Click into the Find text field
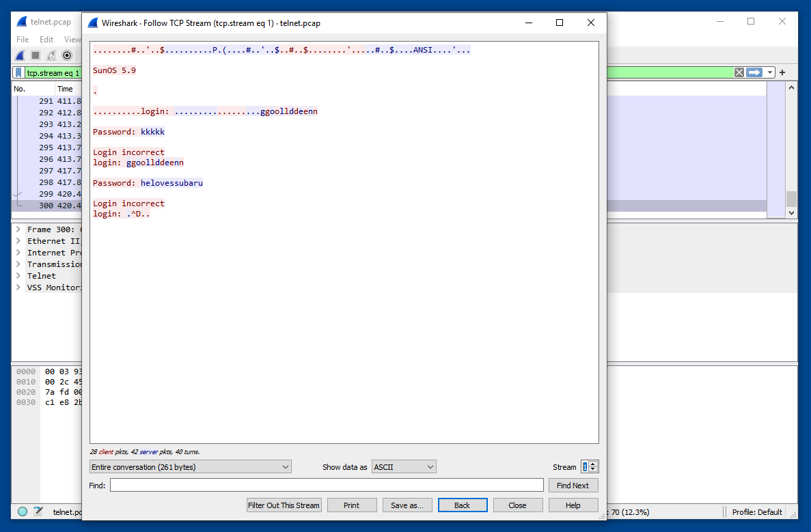 [327, 486]
